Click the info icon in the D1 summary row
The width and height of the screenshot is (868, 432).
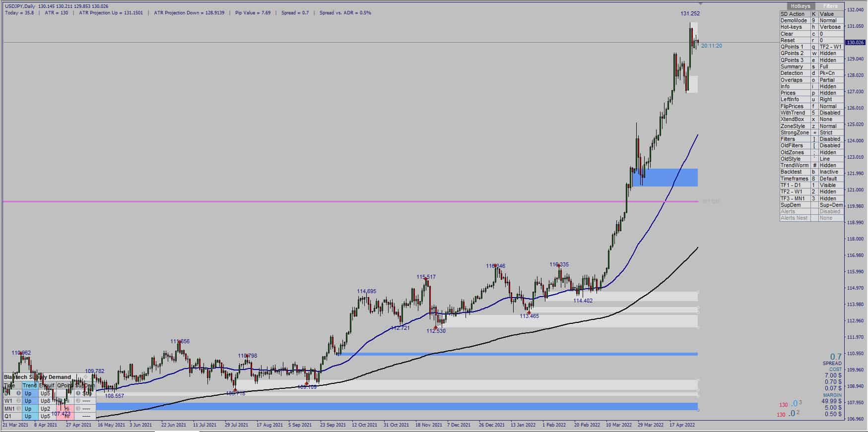point(18,393)
